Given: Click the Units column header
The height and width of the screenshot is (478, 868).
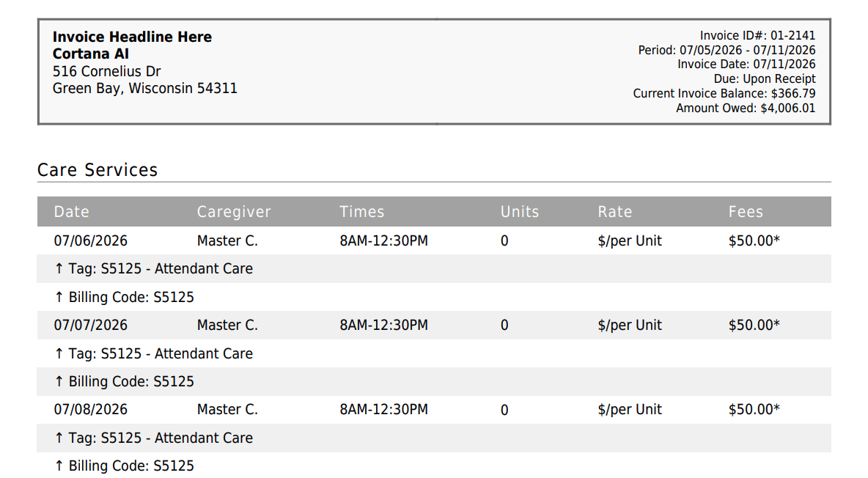Looking at the screenshot, I should [519, 212].
